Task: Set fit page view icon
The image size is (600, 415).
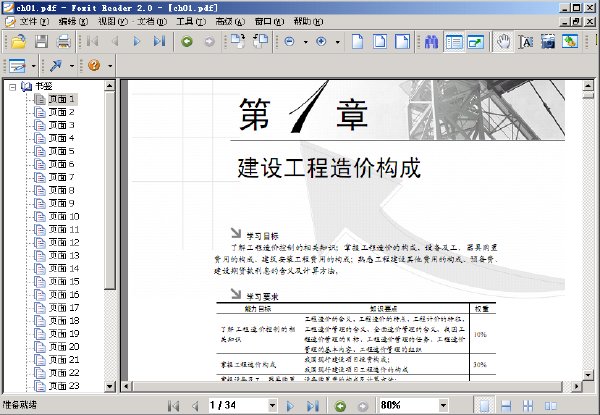Action: tap(380, 41)
